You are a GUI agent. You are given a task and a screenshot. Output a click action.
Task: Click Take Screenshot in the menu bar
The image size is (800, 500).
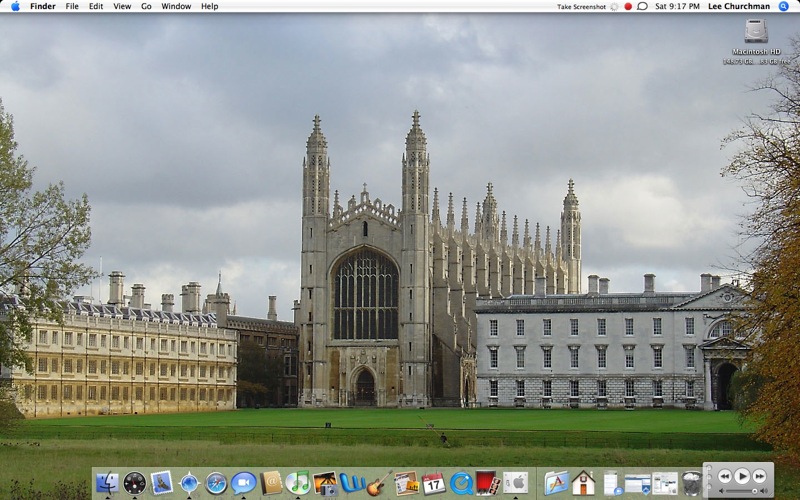click(581, 6)
